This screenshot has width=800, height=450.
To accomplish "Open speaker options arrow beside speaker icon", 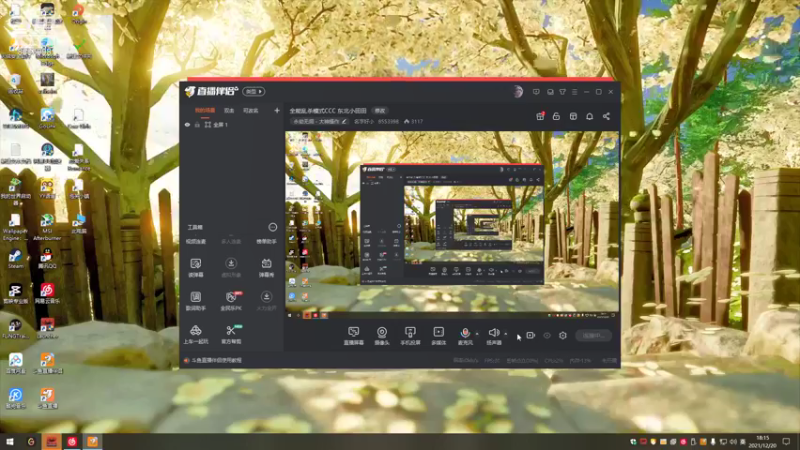I will [506, 334].
